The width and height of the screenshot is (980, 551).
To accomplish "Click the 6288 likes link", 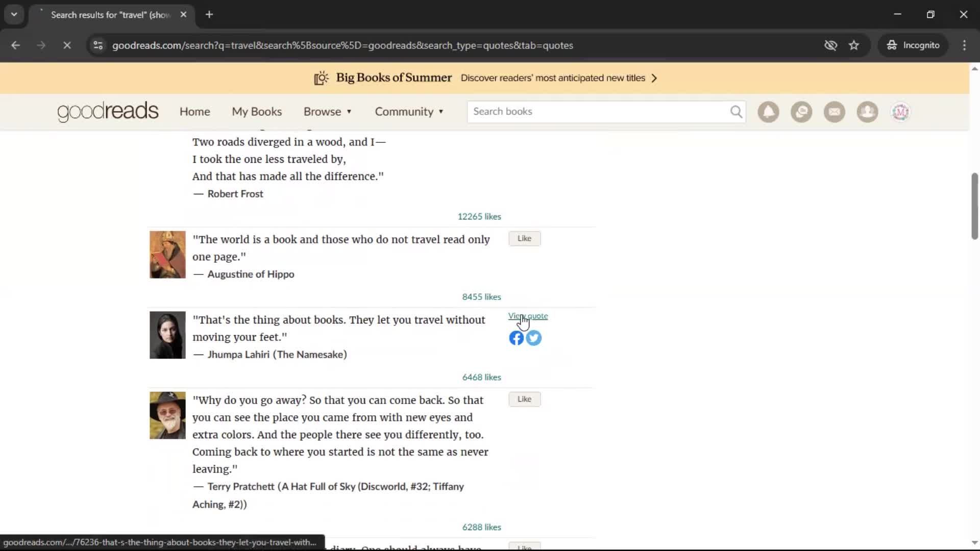I will coord(481,527).
